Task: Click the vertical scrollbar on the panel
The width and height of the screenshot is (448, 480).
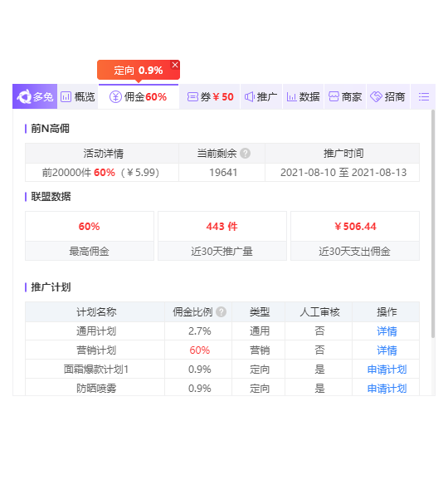Action: tap(433, 223)
